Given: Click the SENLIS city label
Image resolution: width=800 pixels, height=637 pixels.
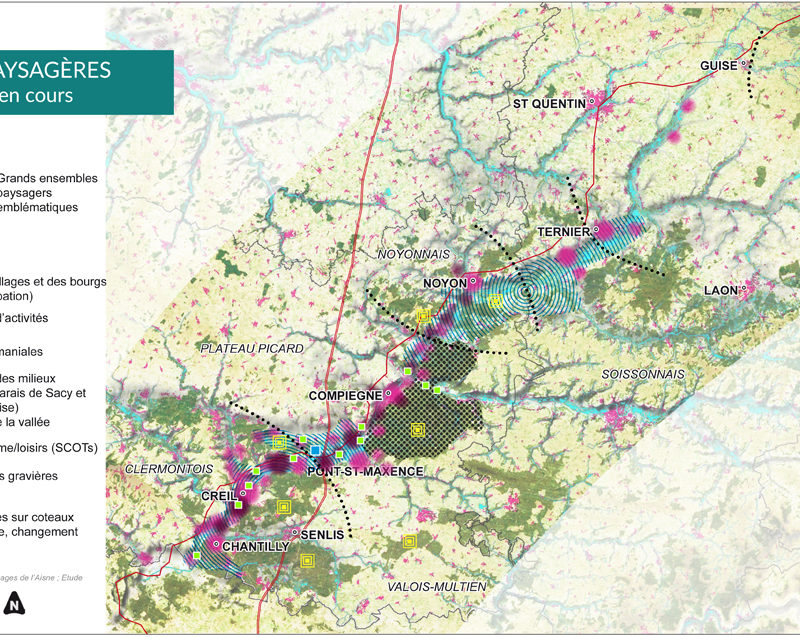Looking at the screenshot, I should [x=321, y=535].
